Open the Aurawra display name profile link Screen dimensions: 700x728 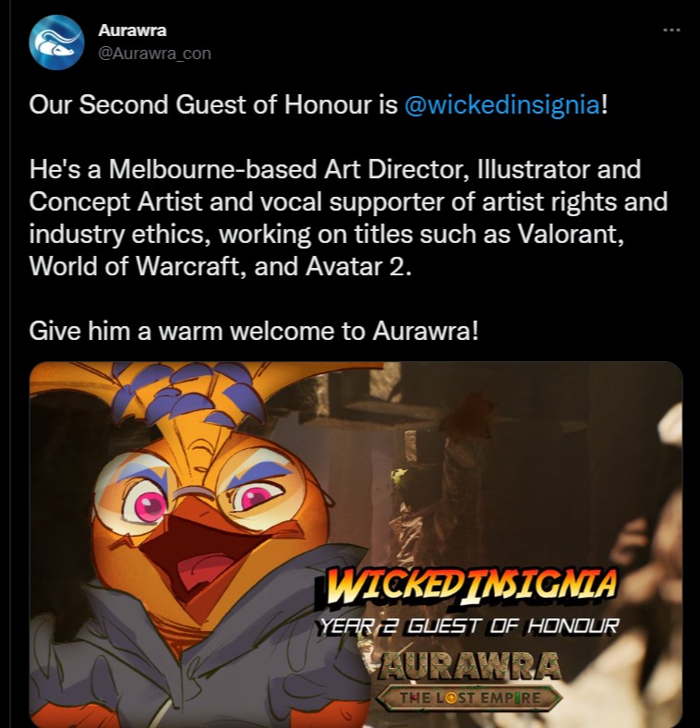132,30
